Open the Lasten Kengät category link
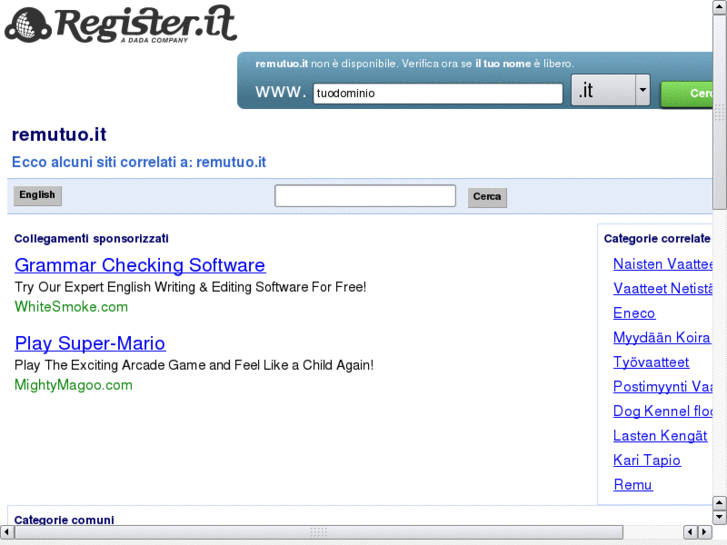727x545 pixels. [660, 436]
